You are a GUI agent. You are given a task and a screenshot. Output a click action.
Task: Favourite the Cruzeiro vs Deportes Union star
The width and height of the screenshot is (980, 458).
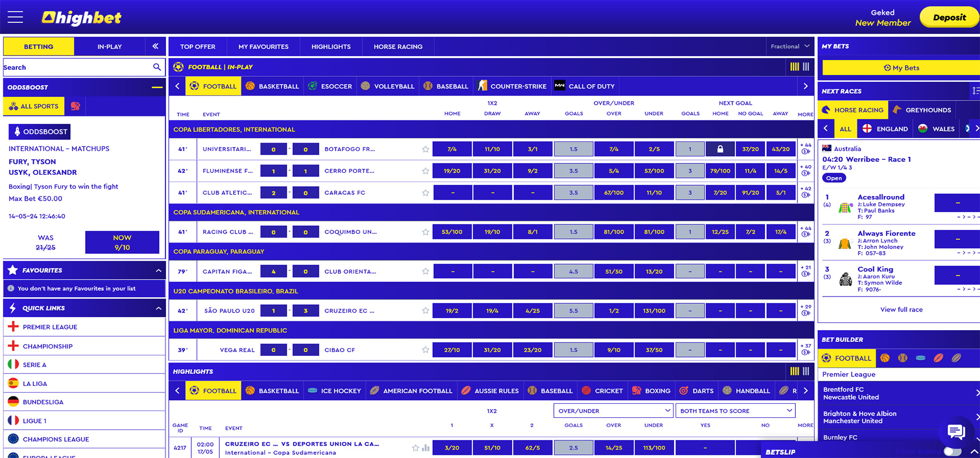click(x=416, y=448)
